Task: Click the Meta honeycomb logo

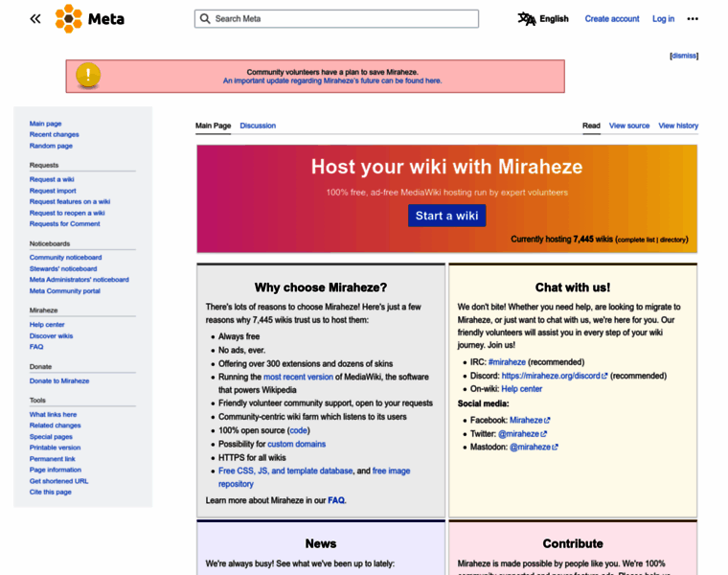Action: tap(68, 18)
